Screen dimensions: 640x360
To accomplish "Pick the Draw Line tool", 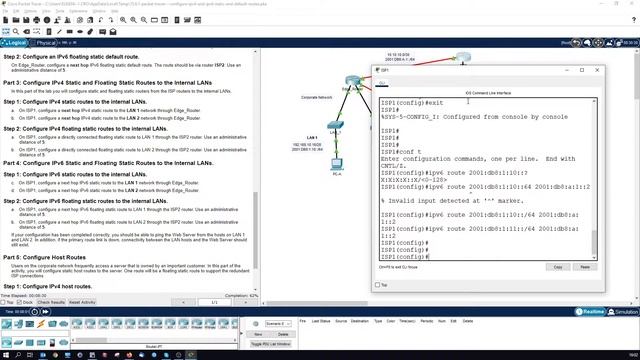I will (x=59, y=31).
